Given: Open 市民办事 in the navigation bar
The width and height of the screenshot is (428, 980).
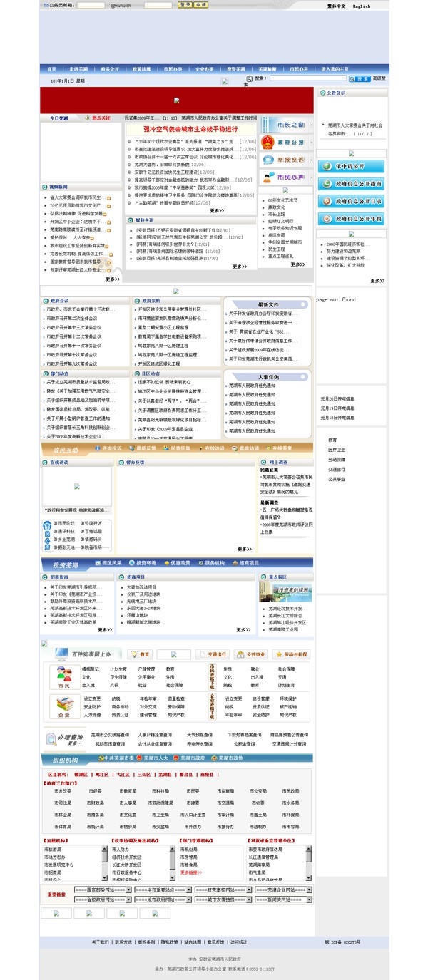Looking at the screenshot, I should coord(173,69).
